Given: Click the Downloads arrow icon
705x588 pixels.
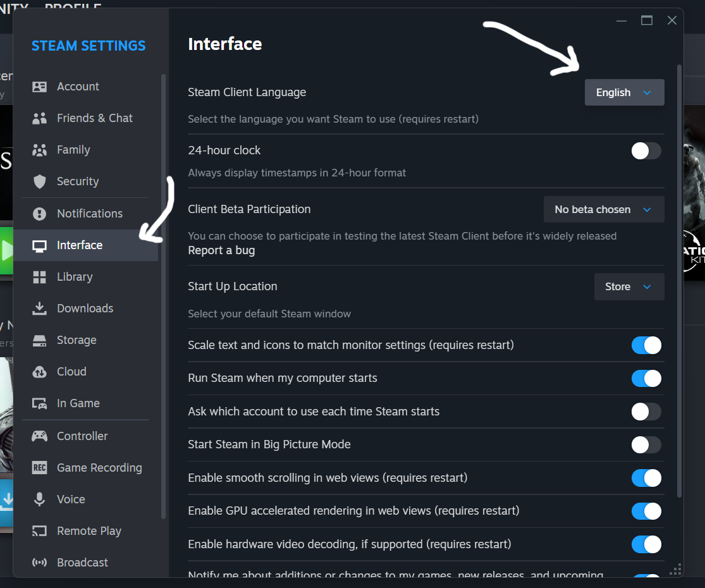Looking at the screenshot, I should coord(40,309).
